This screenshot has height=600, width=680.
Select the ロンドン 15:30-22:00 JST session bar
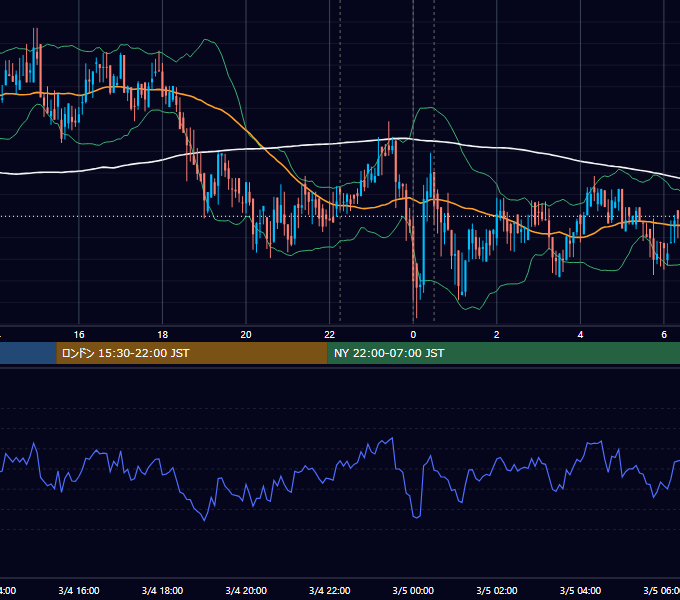coord(192,353)
